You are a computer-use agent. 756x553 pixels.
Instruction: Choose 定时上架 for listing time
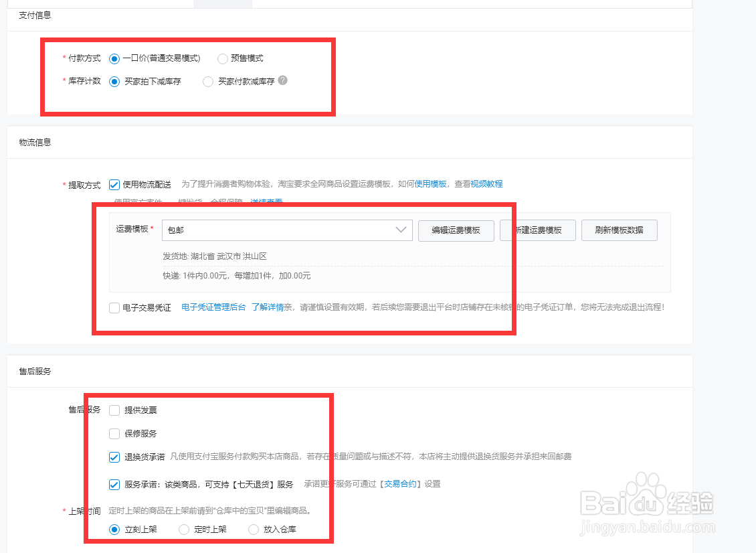(183, 529)
